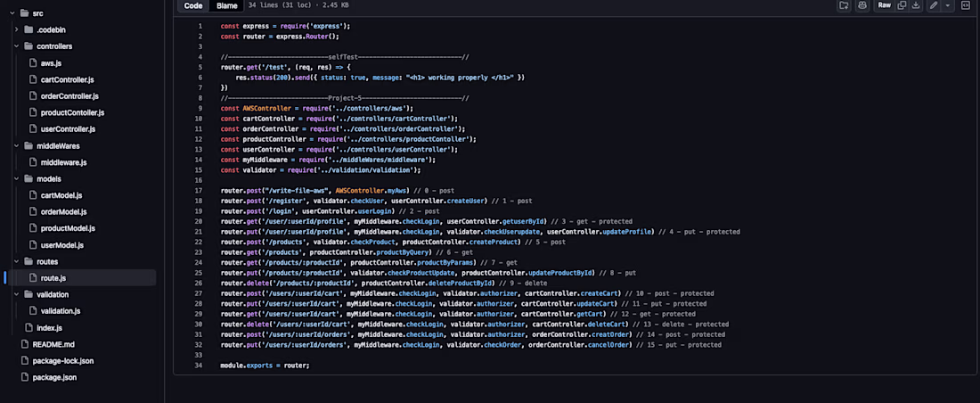Click the 'module.exports = router;' code line

click(x=265, y=366)
